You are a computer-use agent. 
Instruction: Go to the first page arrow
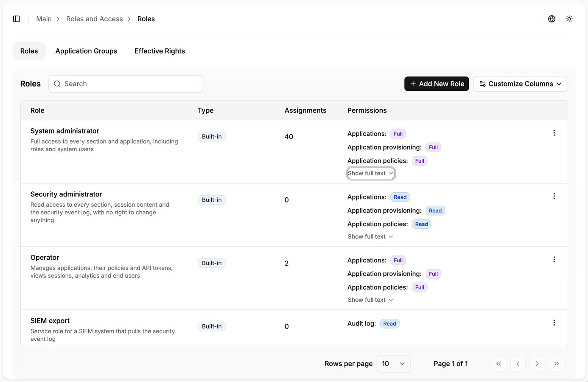click(498, 364)
